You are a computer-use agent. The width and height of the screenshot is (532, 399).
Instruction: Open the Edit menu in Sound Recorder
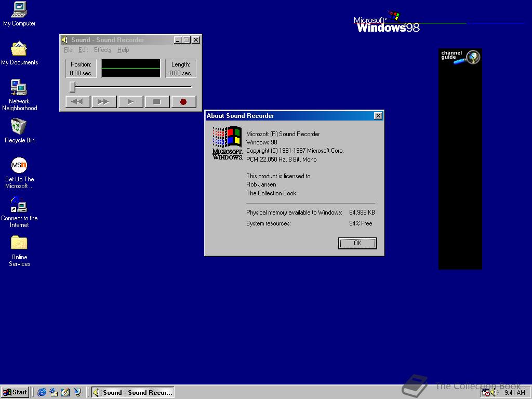tap(83, 50)
